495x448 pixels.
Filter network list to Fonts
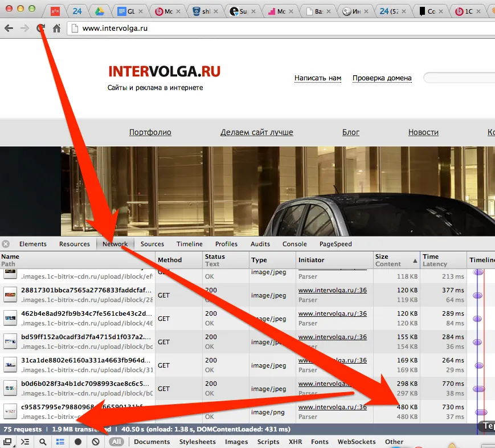[x=320, y=442]
